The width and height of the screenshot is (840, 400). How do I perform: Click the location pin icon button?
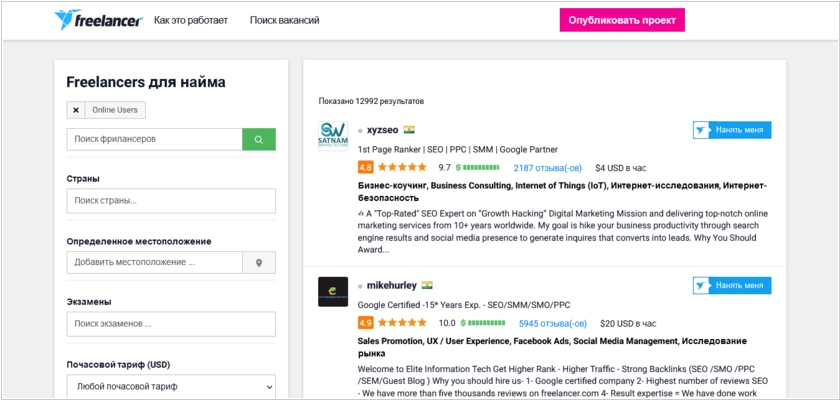(259, 262)
